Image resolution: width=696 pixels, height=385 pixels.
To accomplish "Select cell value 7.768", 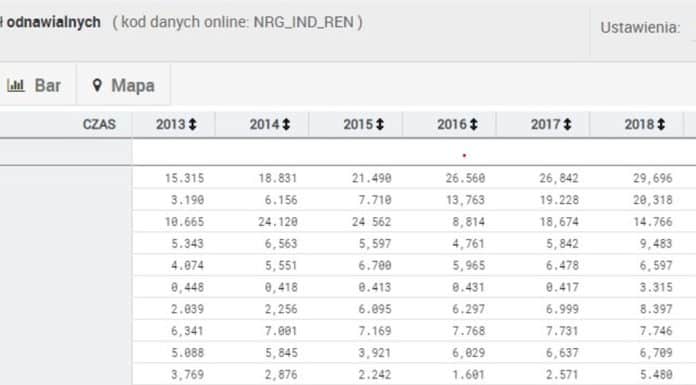I will (x=469, y=330).
